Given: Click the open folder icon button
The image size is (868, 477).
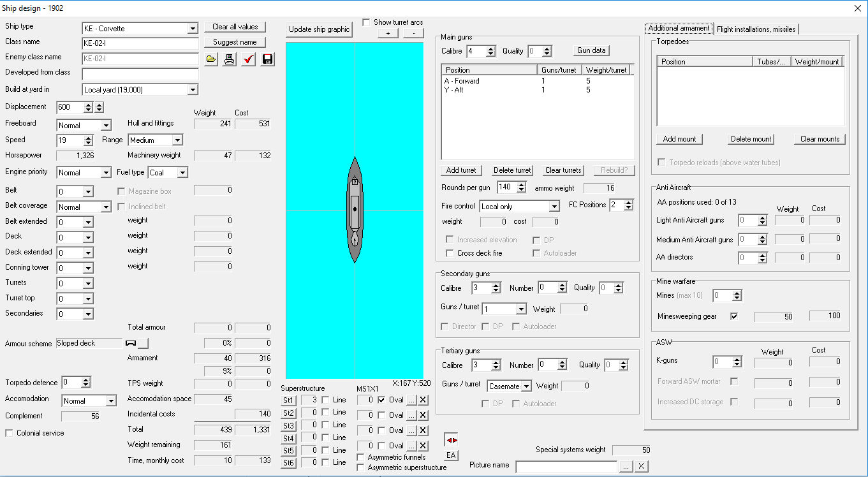Looking at the screenshot, I should tap(211, 59).
